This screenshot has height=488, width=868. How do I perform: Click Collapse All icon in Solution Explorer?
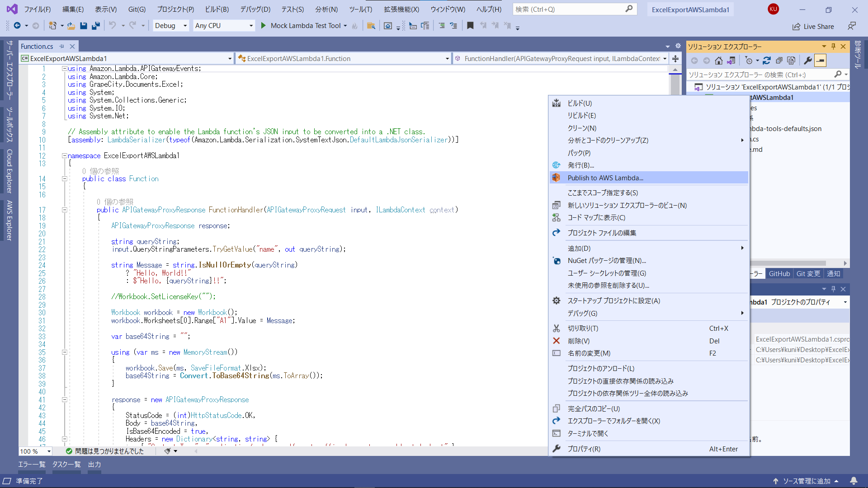[779, 61]
